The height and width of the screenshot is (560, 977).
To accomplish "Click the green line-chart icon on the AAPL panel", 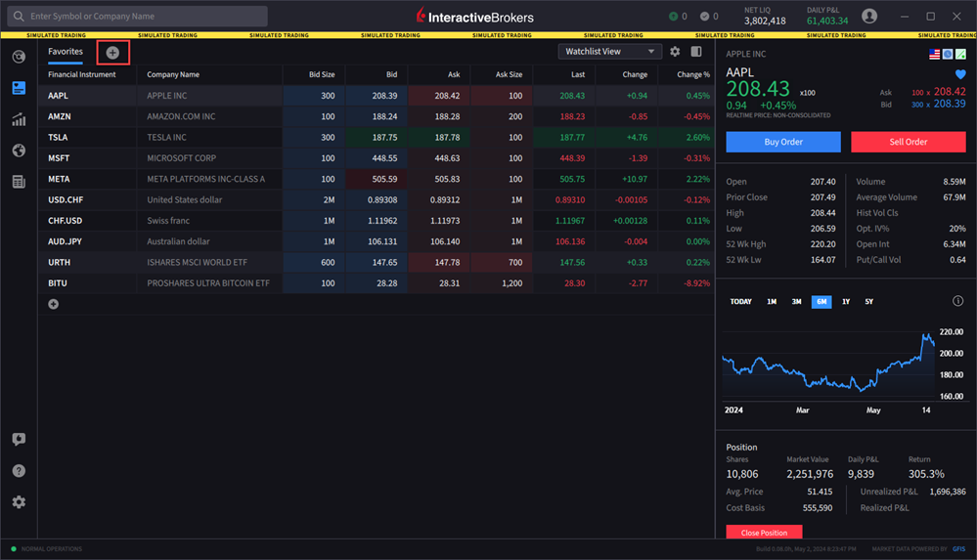I will [x=960, y=54].
